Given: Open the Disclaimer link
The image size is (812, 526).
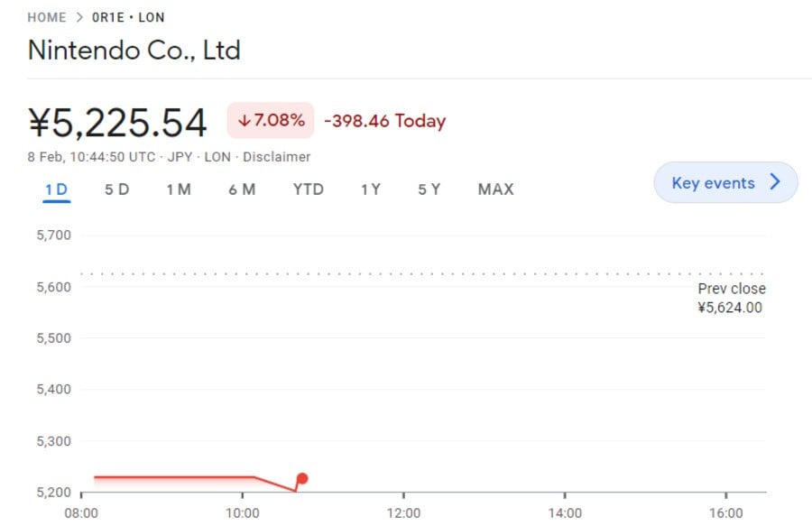Looking at the screenshot, I should click(277, 157).
